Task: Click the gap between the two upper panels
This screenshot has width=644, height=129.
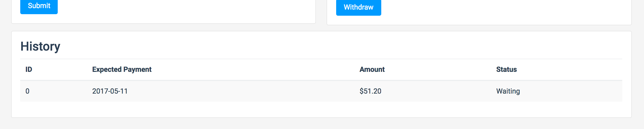Action: 321,13
